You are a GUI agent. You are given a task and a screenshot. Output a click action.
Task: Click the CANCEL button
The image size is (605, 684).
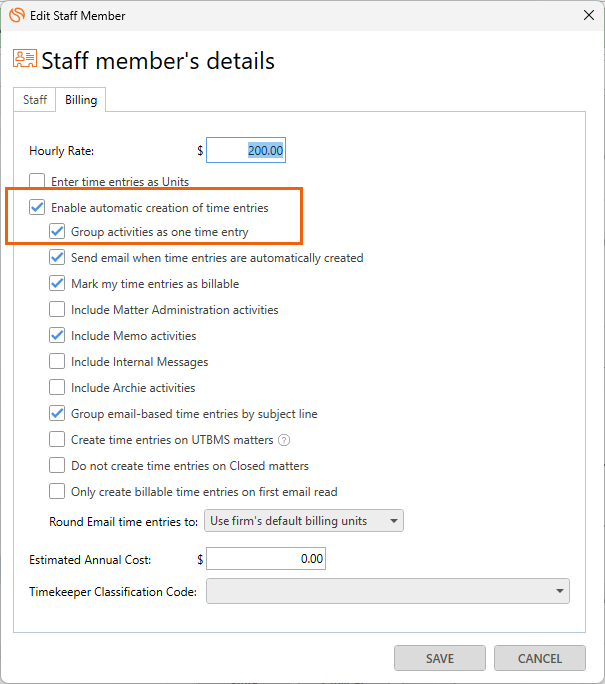(540, 658)
